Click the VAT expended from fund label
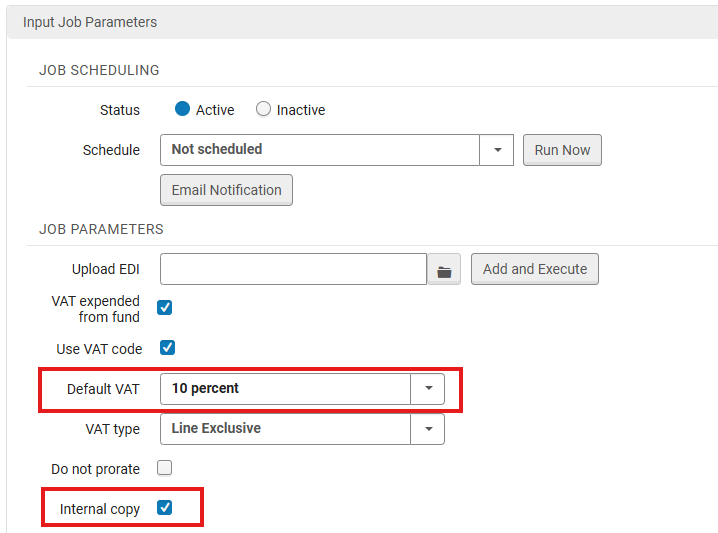718x533 pixels. point(96,309)
